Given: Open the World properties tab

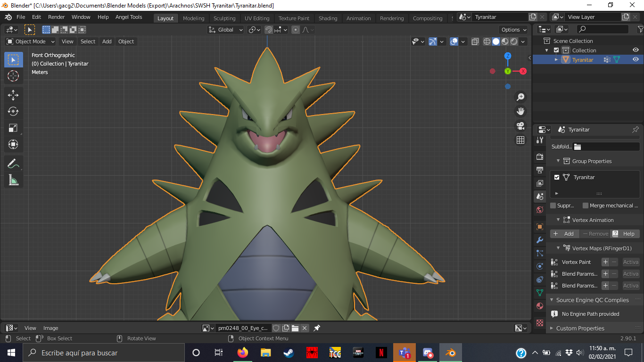Looking at the screenshot, I should click(540, 210).
